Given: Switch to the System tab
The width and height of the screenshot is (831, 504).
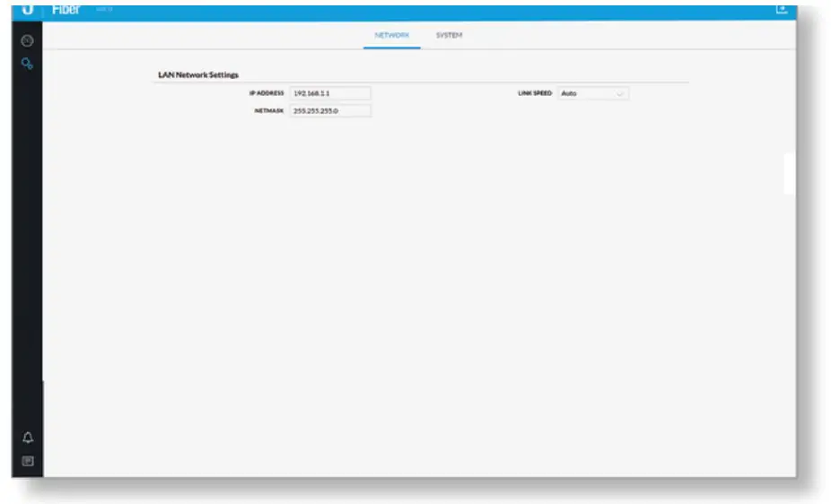Looking at the screenshot, I should coord(449,36).
